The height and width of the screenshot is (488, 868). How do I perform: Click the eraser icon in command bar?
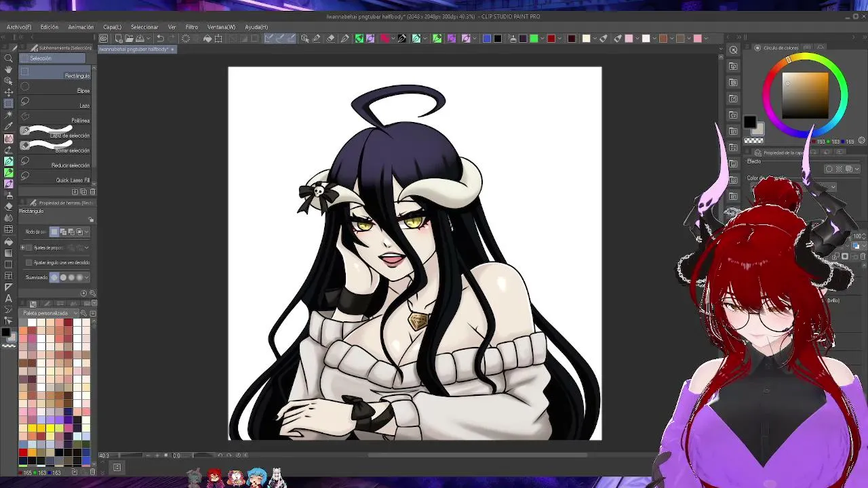[x=330, y=39]
